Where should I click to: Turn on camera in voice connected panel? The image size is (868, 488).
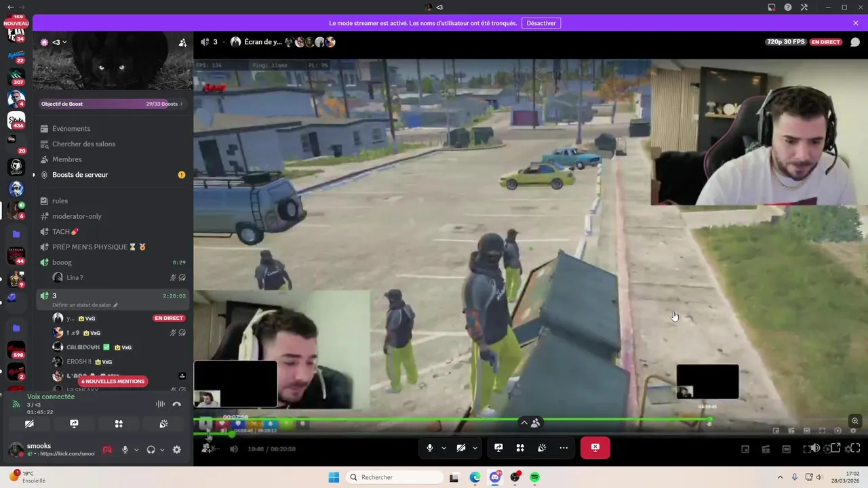click(29, 424)
